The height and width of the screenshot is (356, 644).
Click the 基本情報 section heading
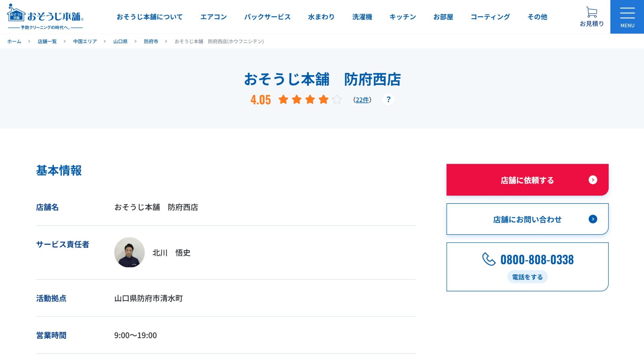click(59, 170)
